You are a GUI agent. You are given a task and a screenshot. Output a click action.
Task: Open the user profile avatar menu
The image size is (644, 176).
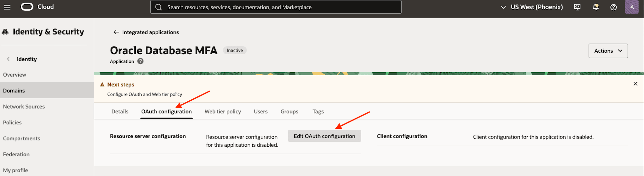(x=632, y=7)
